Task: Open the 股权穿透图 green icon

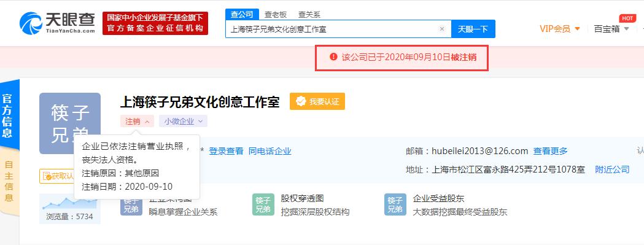Action: pyautogui.click(x=263, y=204)
